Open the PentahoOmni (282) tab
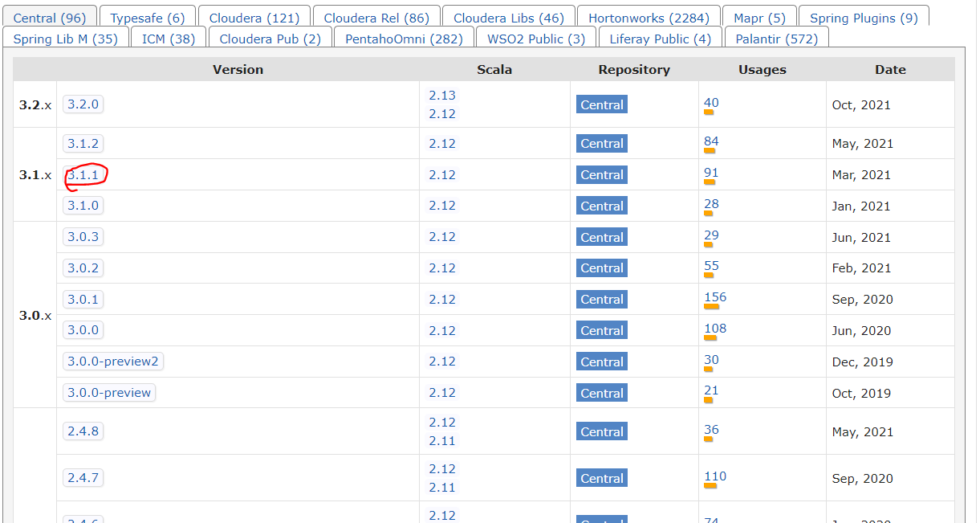 (404, 38)
